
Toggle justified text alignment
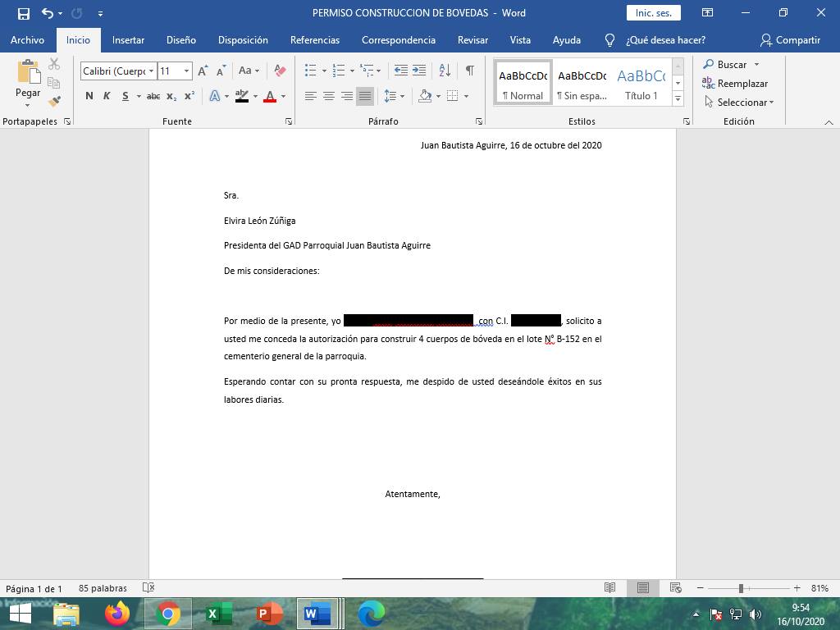(365, 96)
